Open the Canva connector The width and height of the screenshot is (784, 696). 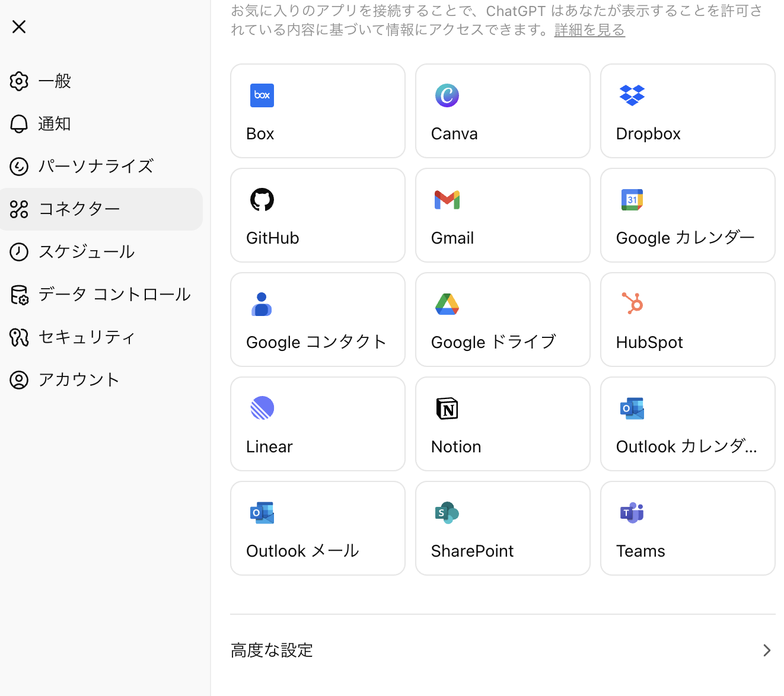tap(502, 111)
